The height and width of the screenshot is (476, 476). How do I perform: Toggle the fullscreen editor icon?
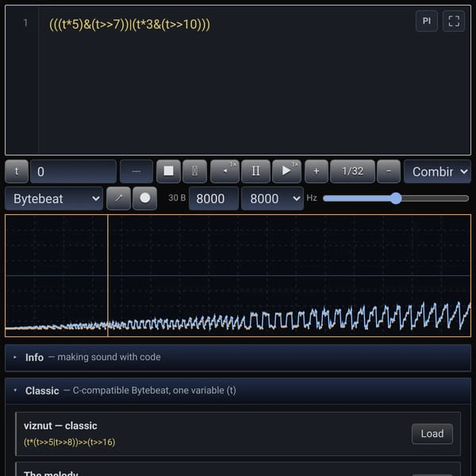[x=454, y=21]
